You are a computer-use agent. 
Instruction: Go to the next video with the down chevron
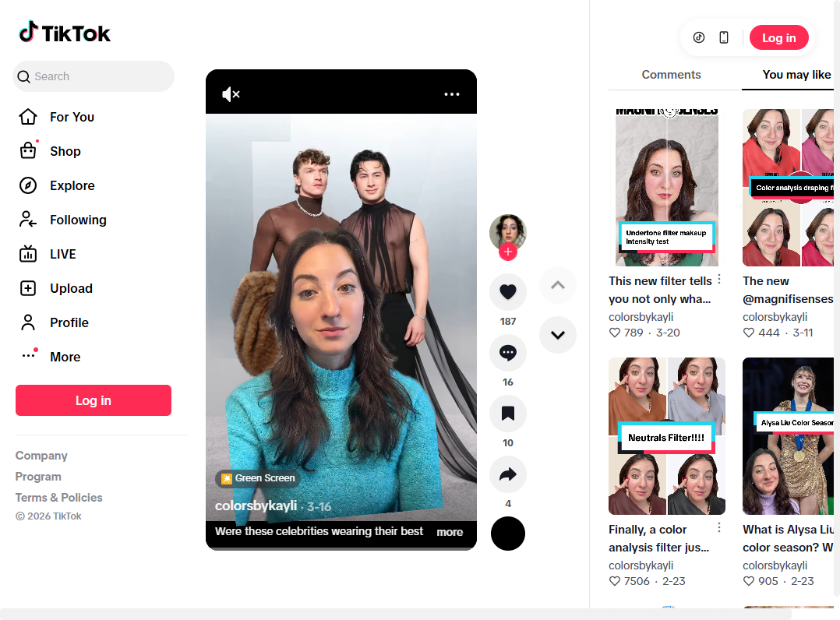pyautogui.click(x=558, y=335)
